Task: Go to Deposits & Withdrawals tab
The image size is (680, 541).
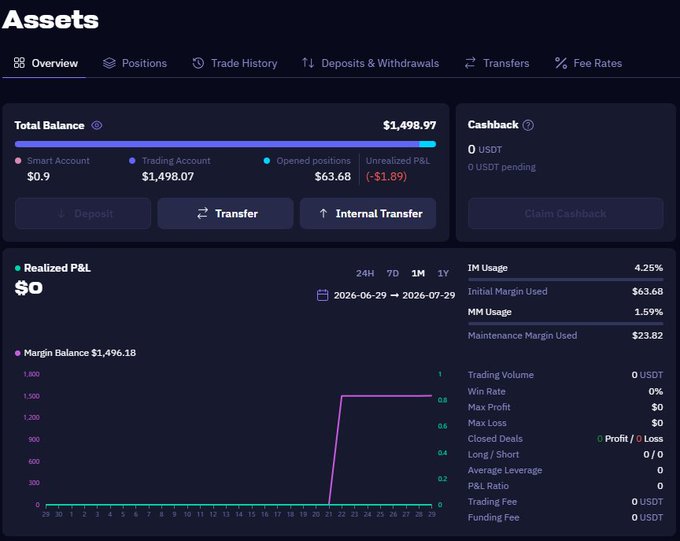Action: pos(370,63)
